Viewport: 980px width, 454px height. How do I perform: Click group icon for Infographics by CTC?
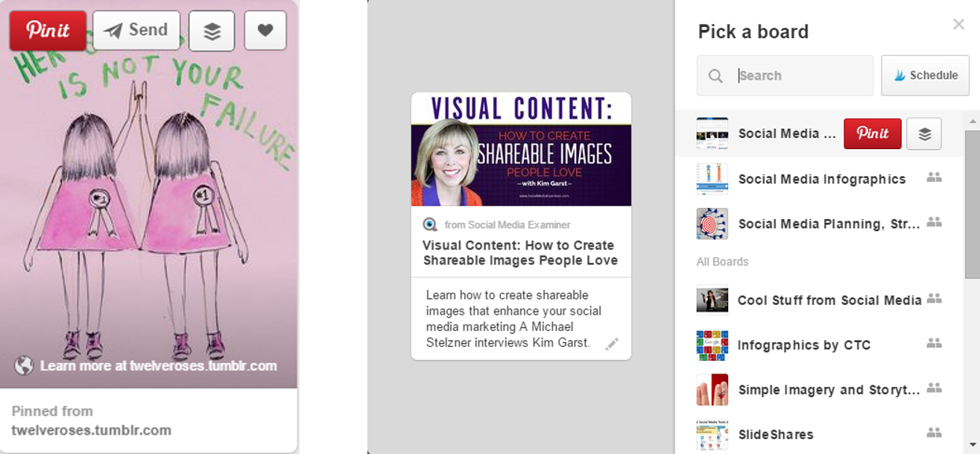tap(934, 344)
